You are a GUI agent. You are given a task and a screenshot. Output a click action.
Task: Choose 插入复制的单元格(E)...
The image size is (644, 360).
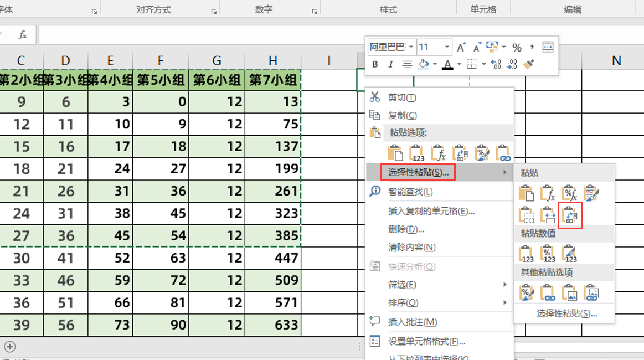click(440, 211)
